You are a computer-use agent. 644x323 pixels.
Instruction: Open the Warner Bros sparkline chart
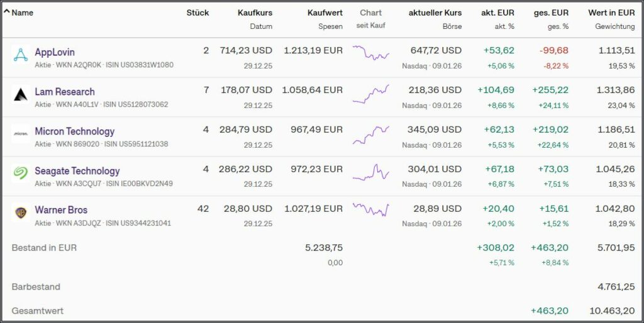(371, 209)
